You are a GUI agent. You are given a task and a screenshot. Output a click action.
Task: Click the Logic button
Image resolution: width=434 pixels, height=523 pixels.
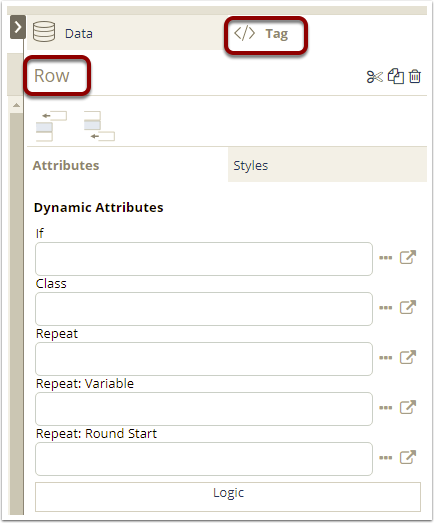point(228,497)
